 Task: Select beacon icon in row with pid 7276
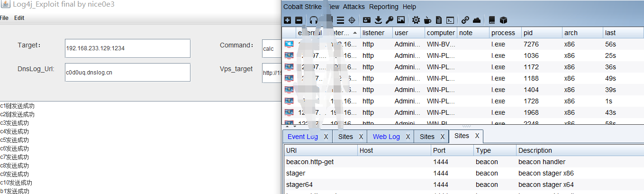point(289,44)
